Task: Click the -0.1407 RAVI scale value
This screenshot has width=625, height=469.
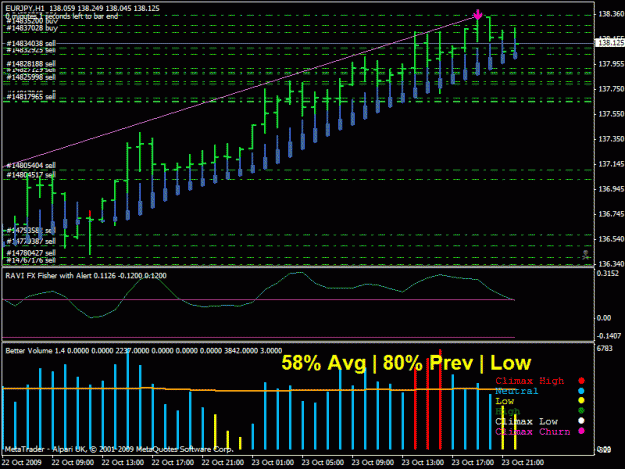Action: 609,336
